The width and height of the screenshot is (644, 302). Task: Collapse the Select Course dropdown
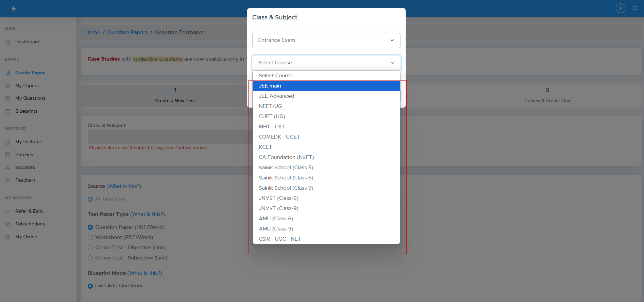point(326,63)
